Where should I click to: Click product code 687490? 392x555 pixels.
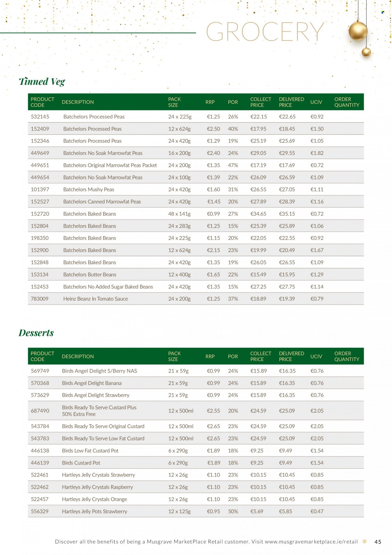point(40,411)
